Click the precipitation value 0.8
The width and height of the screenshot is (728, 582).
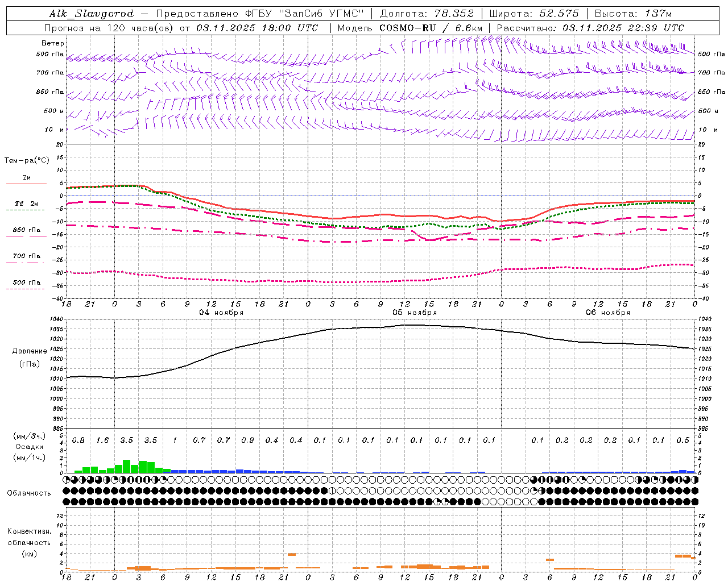78,440
